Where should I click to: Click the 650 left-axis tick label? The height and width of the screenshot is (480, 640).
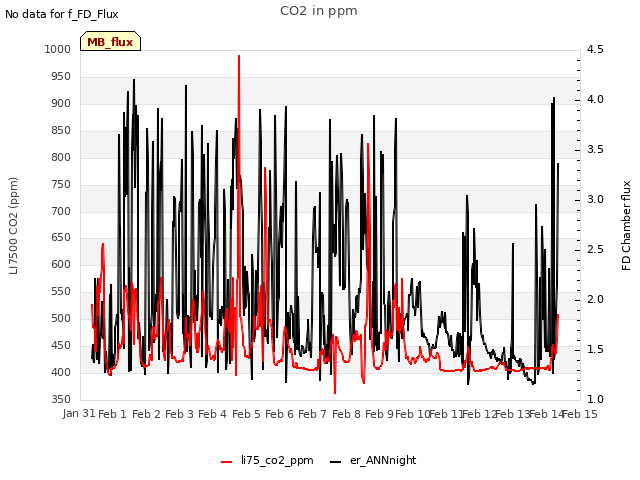(x=61, y=238)
